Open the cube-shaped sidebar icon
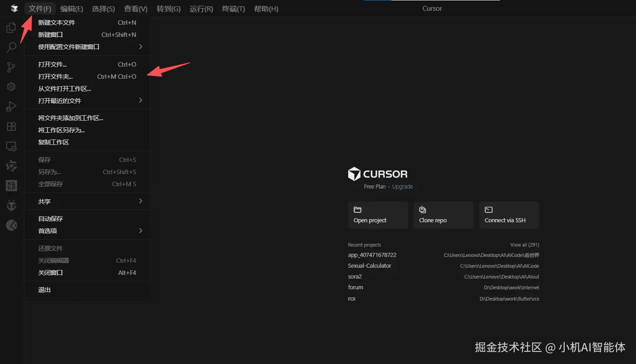636x364 pixels. [x=11, y=87]
